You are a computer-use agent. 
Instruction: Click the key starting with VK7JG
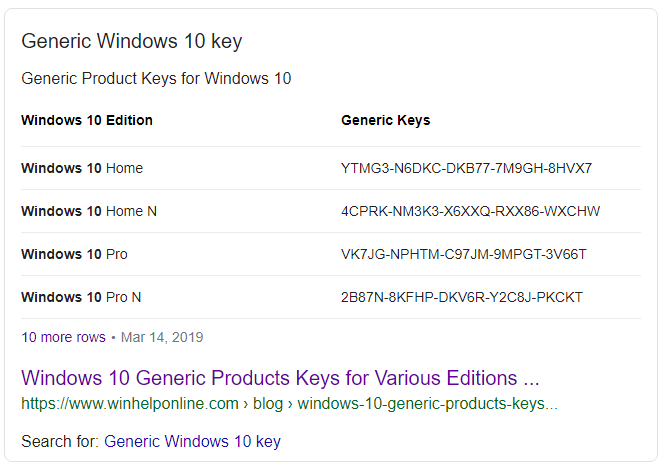[463, 254]
